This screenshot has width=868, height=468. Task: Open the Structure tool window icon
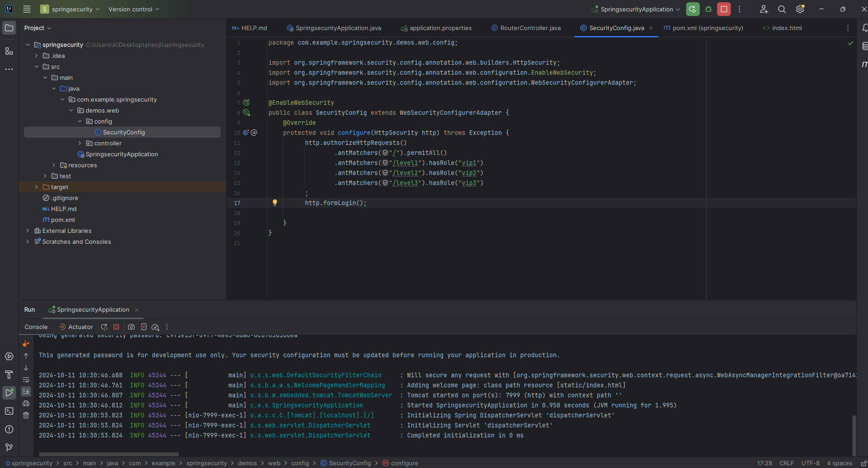click(x=9, y=51)
